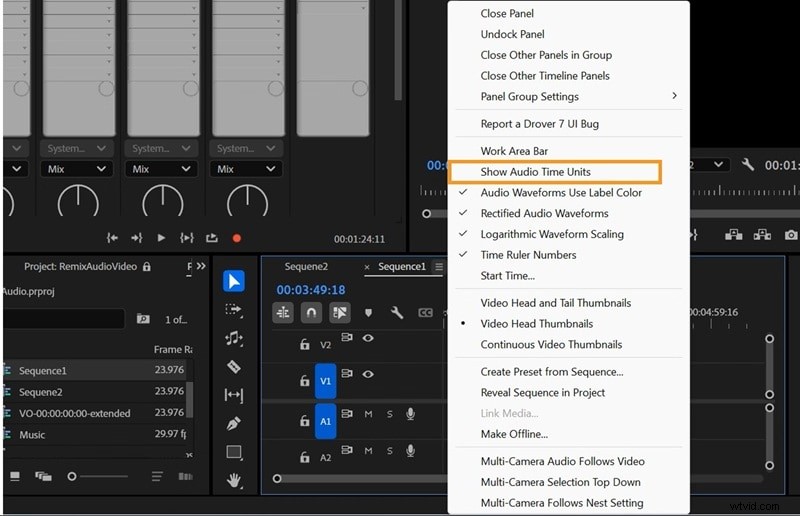The image size is (800, 516).
Task: Click project search input field
Action: point(64,319)
